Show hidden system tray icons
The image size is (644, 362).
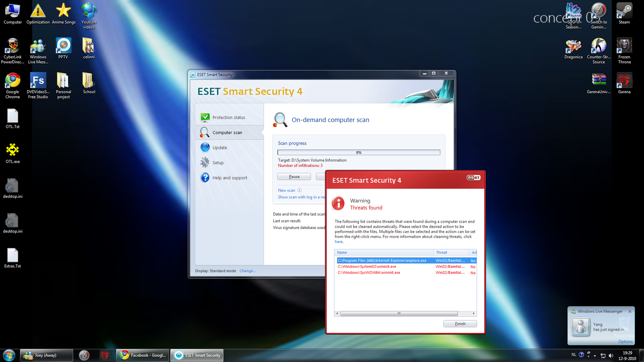pos(595,356)
